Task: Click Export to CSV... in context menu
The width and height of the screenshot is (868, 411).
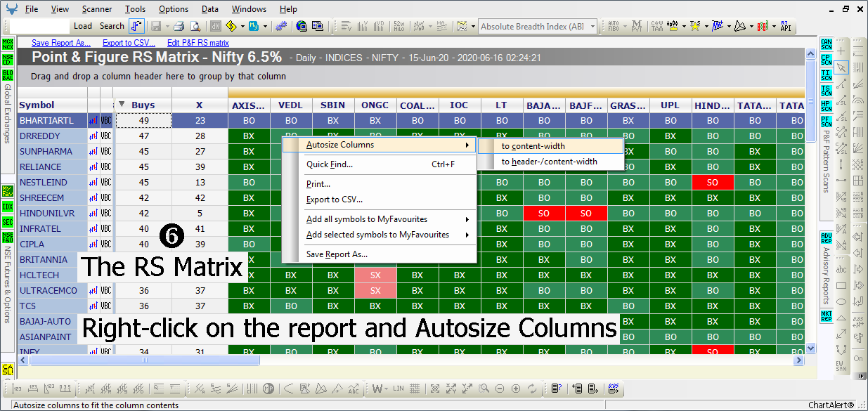Action: click(x=380, y=200)
